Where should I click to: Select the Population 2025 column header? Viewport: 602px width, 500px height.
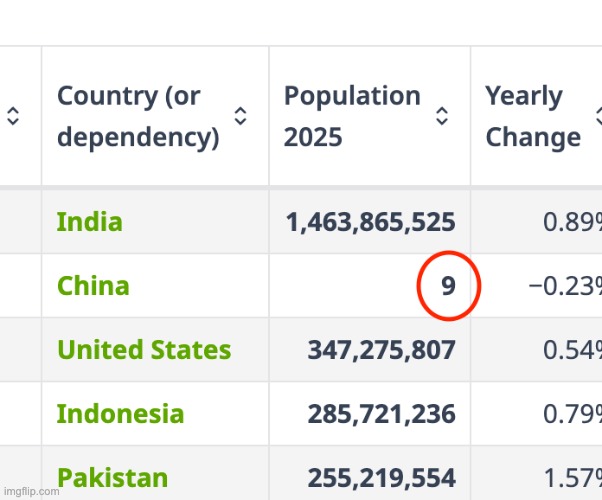pos(352,116)
